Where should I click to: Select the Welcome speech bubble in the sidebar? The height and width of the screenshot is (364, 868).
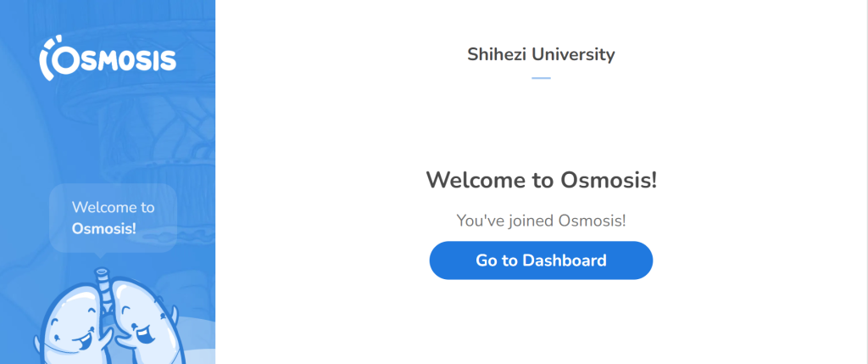click(113, 218)
